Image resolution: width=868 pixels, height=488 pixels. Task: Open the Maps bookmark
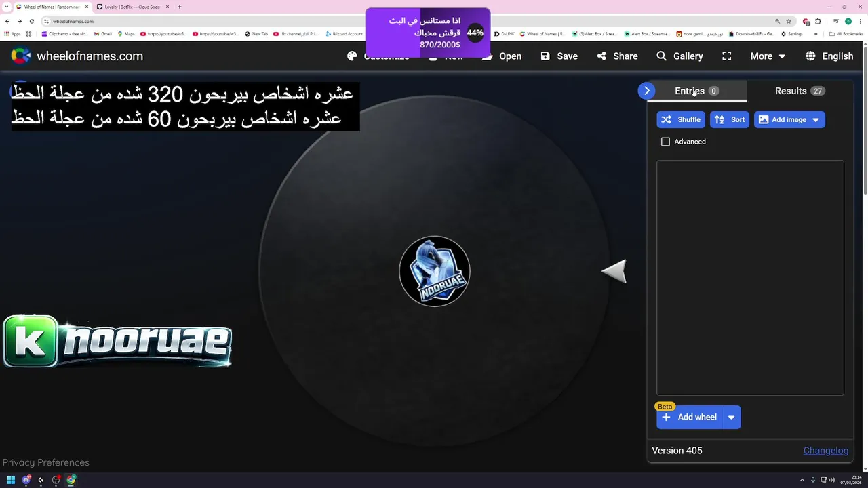[126, 34]
